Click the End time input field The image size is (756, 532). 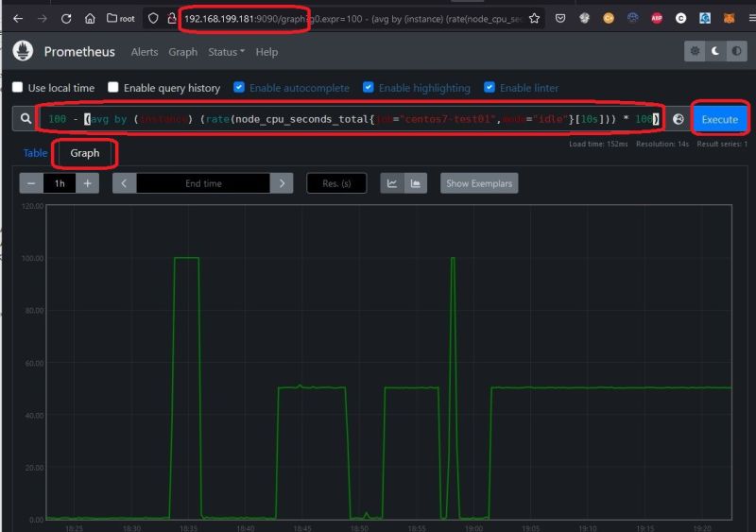pos(203,183)
